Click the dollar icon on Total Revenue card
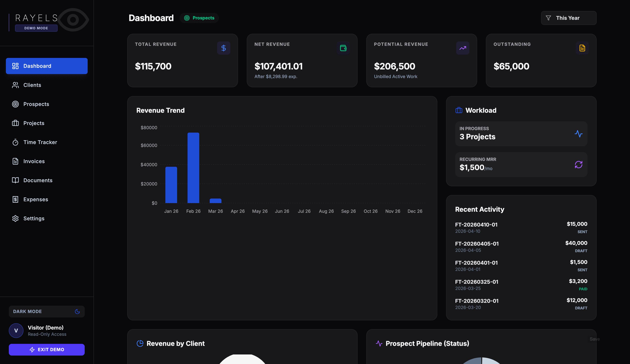 (224, 48)
